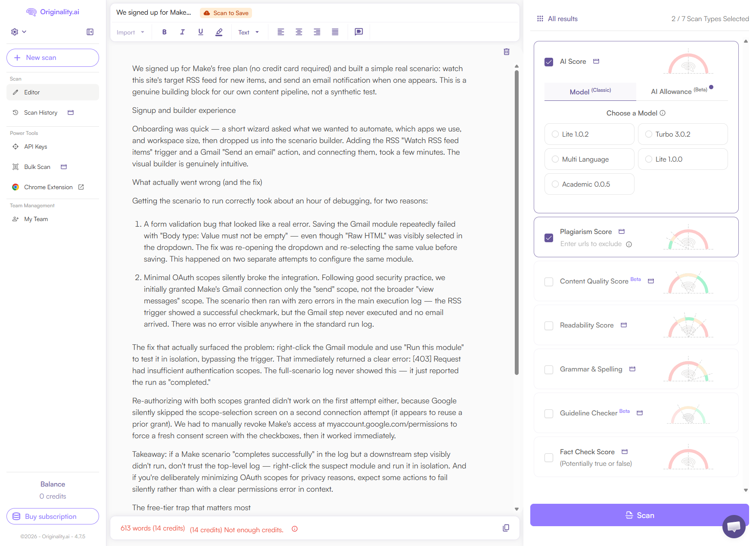This screenshot has height=546, width=756.
Task: Click Scan to Save badge
Action: tap(226, 13)
